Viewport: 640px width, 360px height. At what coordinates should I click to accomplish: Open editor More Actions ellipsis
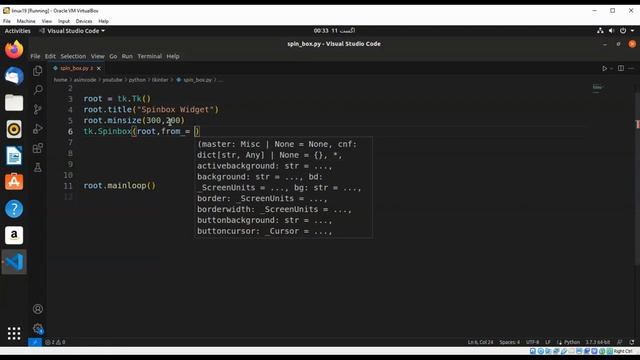tap(631, 69)
